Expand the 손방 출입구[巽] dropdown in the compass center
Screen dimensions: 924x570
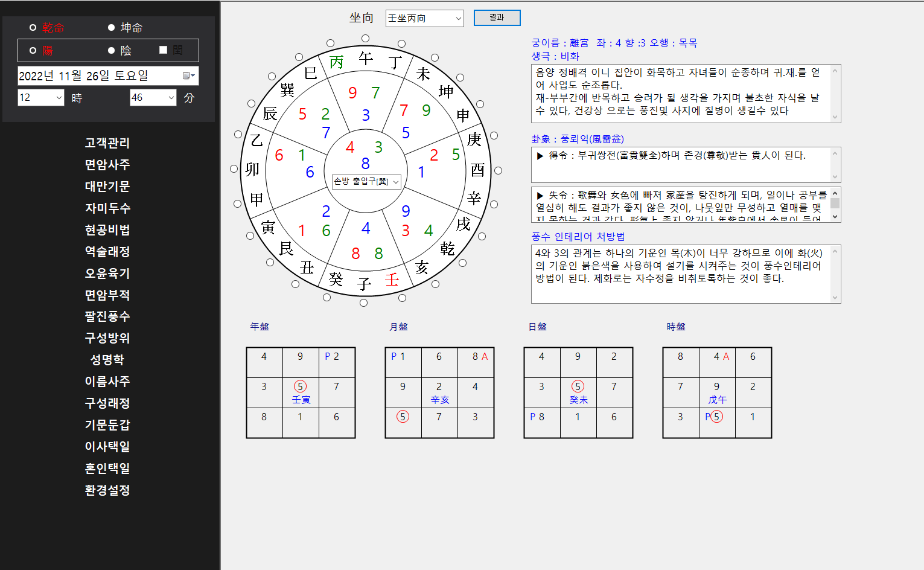click(366, 181)
